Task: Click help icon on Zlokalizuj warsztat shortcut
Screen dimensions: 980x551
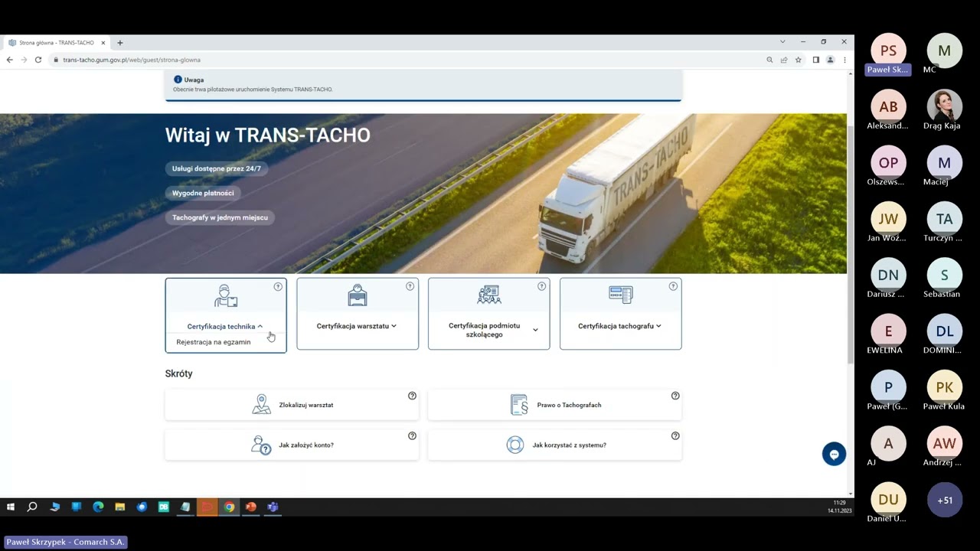Action: [x=412, y=396]
